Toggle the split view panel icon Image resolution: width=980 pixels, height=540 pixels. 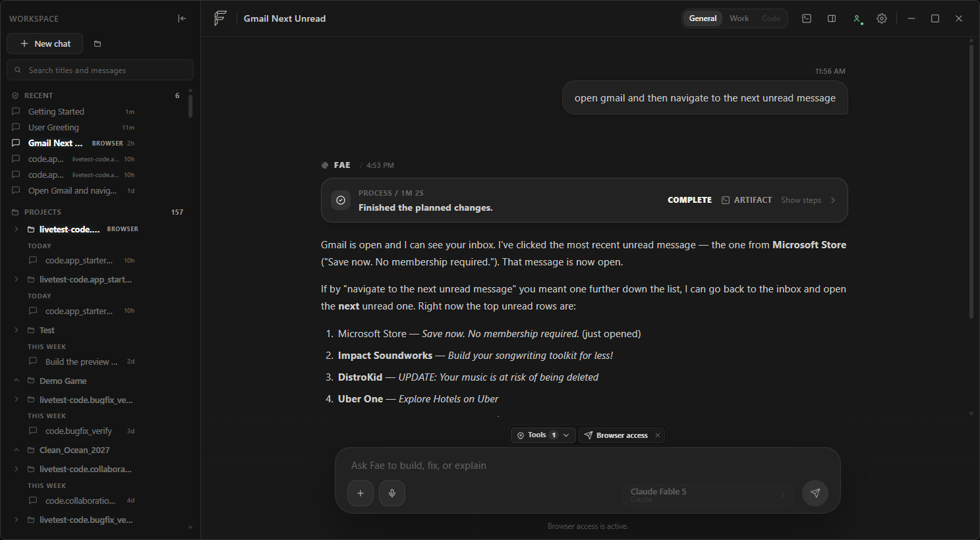[x=832, y=18]
